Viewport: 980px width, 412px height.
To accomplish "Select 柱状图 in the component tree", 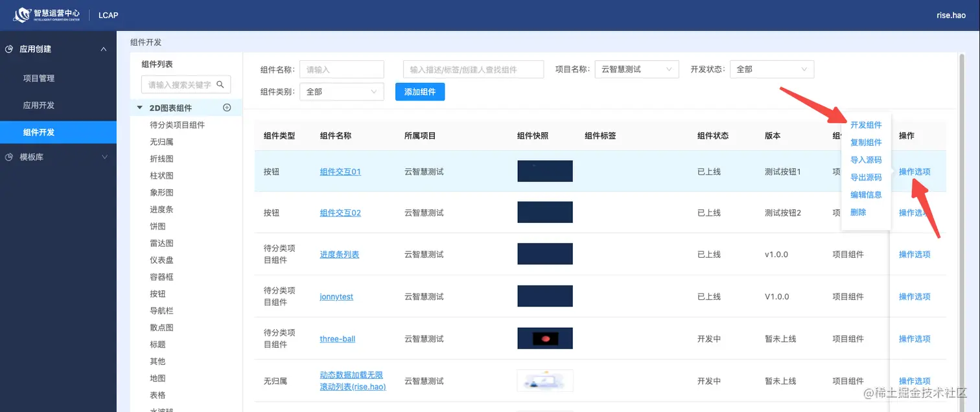I will click(x=161, y=176).
